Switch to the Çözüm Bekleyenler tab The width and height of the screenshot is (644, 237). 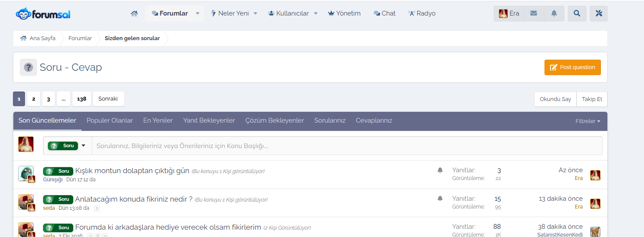[275, 121]
